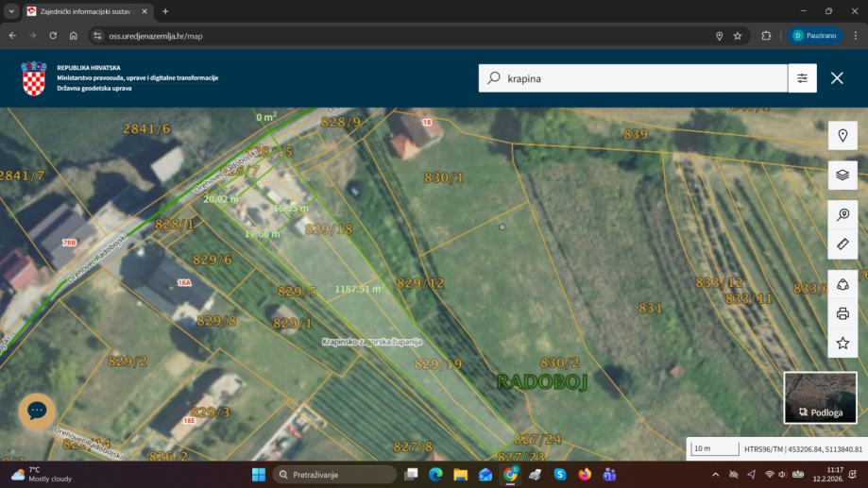Open the chat assistant bubble
This screenshot has height=488, width=868.
point(37,411)
